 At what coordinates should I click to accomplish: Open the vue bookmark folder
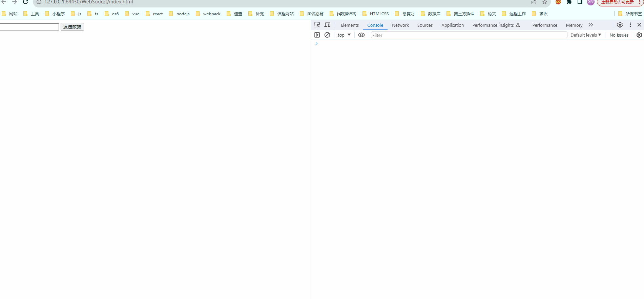pyautogui.click(x=132, y=14)
